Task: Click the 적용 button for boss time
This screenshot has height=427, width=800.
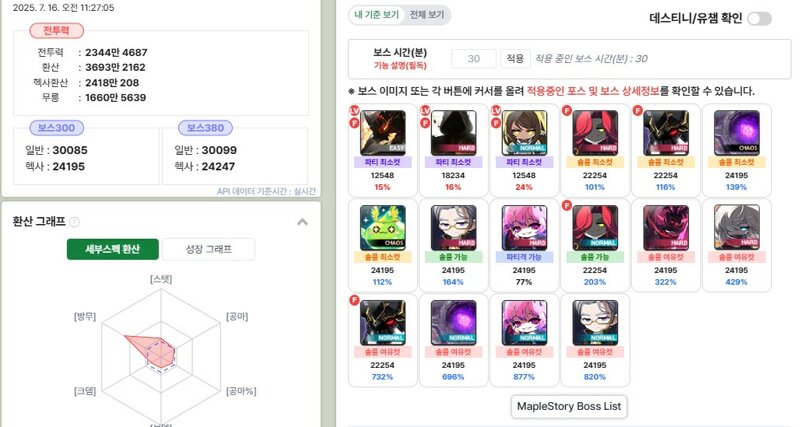Action: [x=515, y=59]
